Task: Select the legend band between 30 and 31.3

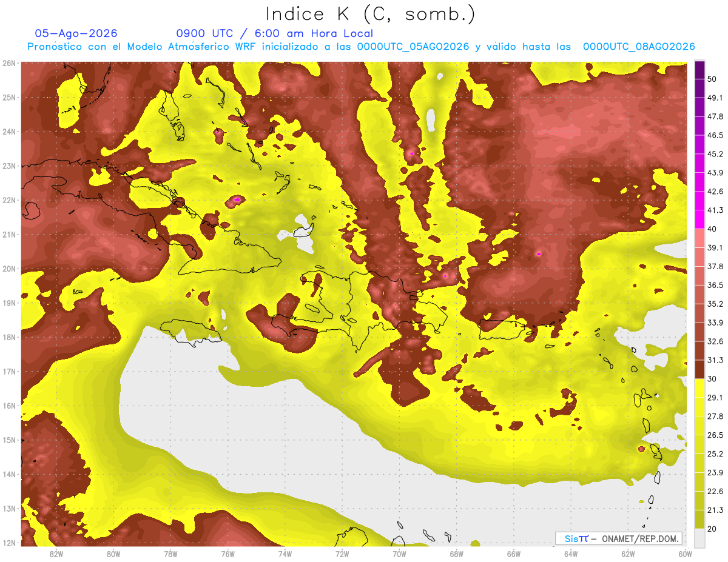Action: click(x=699, y=369)
